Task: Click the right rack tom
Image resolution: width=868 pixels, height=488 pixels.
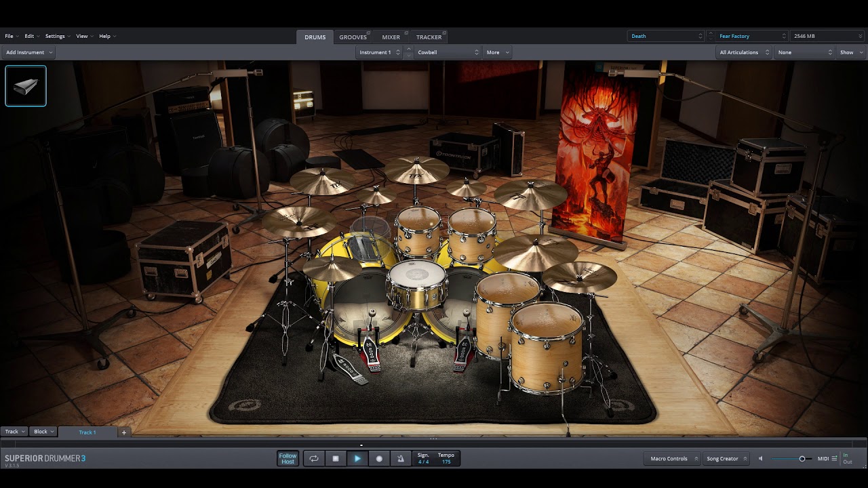Action: 472,235
